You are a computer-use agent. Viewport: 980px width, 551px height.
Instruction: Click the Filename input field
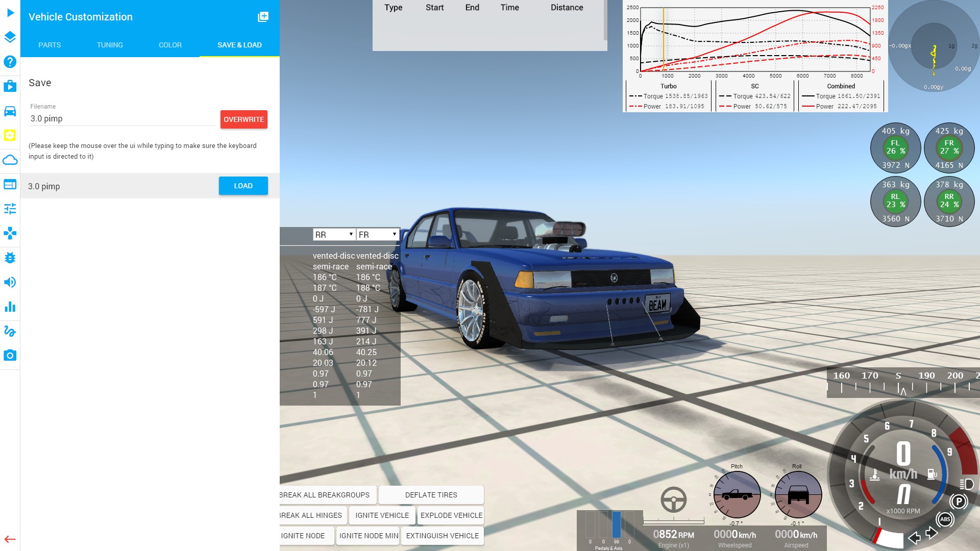[121, 118]
